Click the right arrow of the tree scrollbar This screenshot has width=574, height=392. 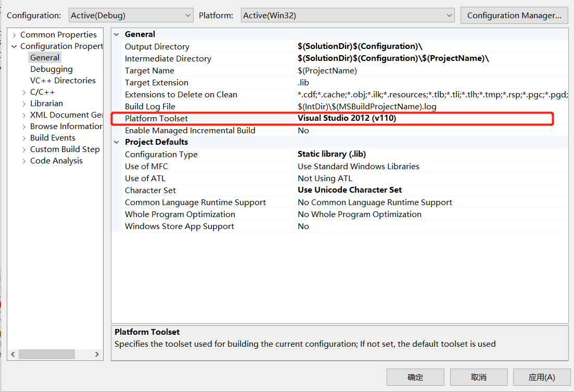coord(97,354)
